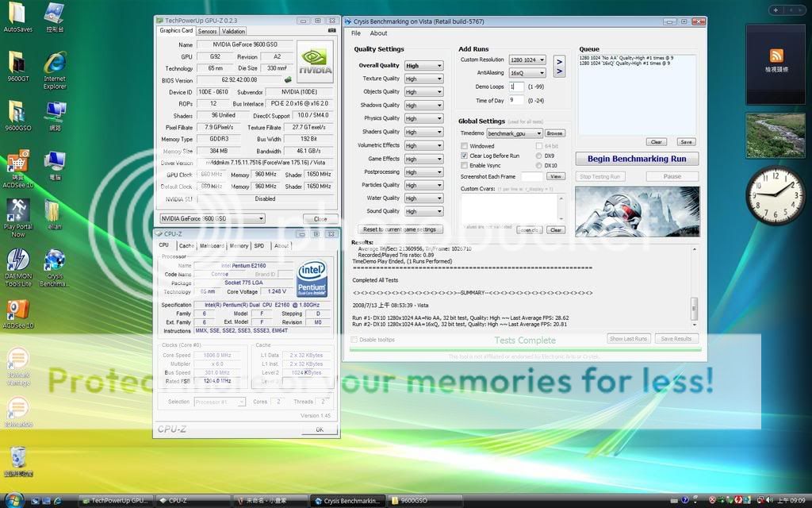Click the Begin Benchmarking Run button

click(637, 159)
